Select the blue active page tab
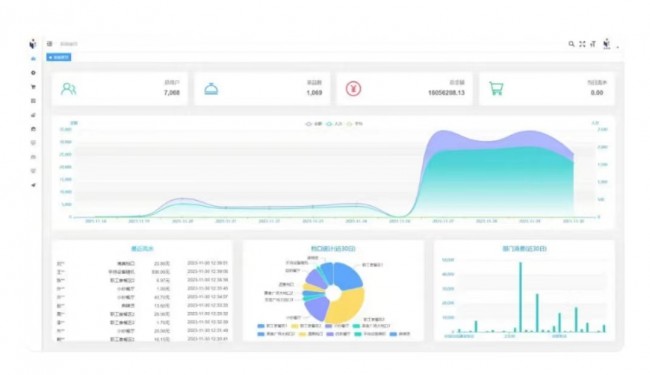Image resolution: width=650 pixels, height=375 pixels. pos(59,57)
